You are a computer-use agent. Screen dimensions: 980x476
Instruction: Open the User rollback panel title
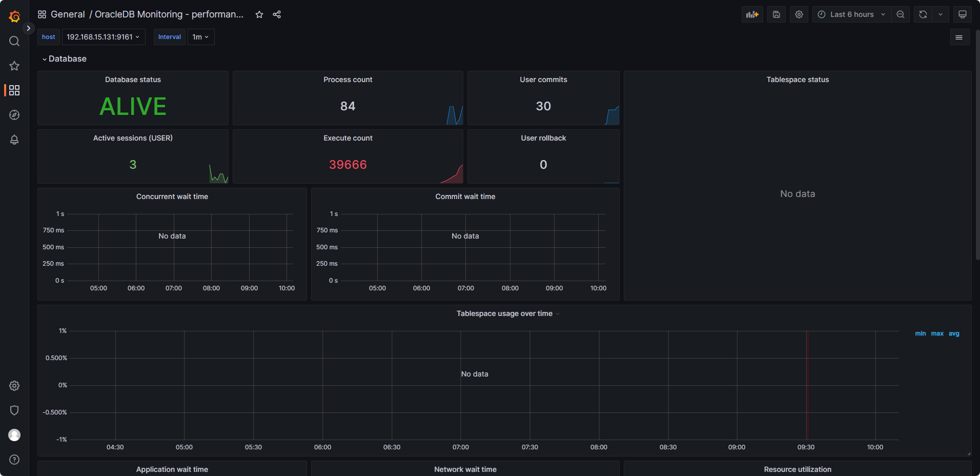pos(543,138)
